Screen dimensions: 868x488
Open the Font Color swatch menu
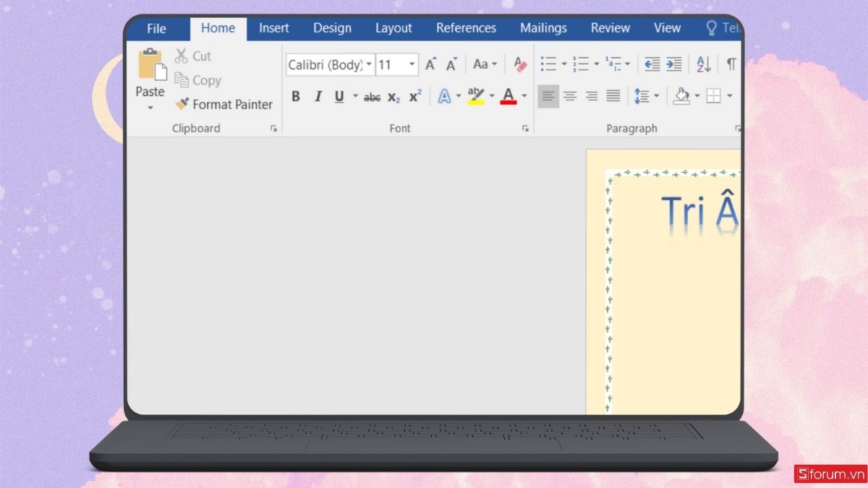pos(523,95)
